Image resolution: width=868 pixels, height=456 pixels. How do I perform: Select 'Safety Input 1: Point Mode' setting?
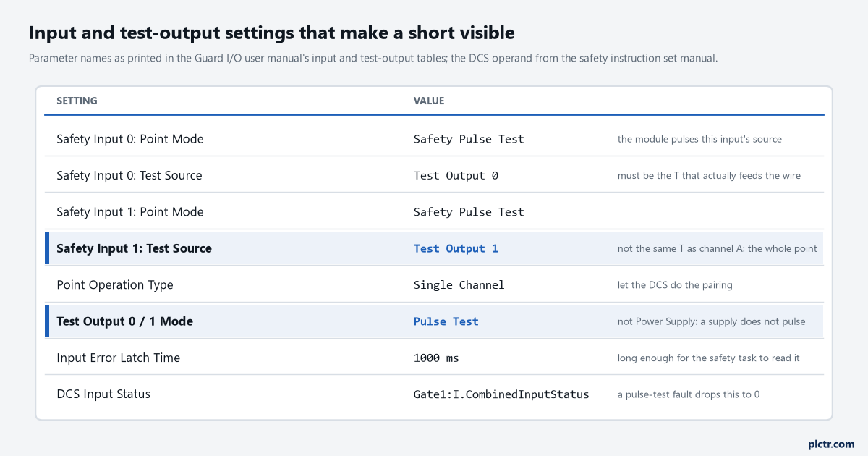(x=130, y=212)
